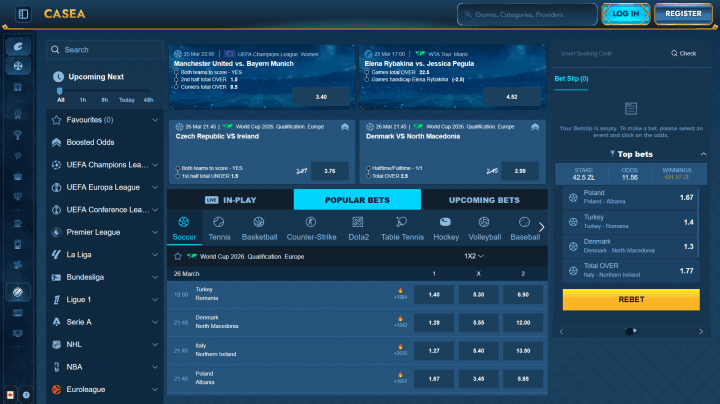Click boosted odds badge on Czech Republic card
Viewport: 720px width, 404px height.
tap(345, 127)
